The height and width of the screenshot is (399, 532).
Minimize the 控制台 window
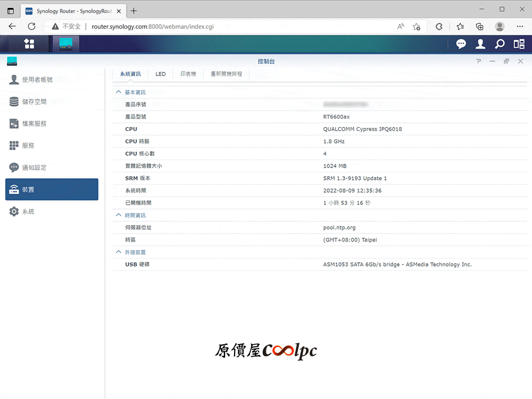492,61
